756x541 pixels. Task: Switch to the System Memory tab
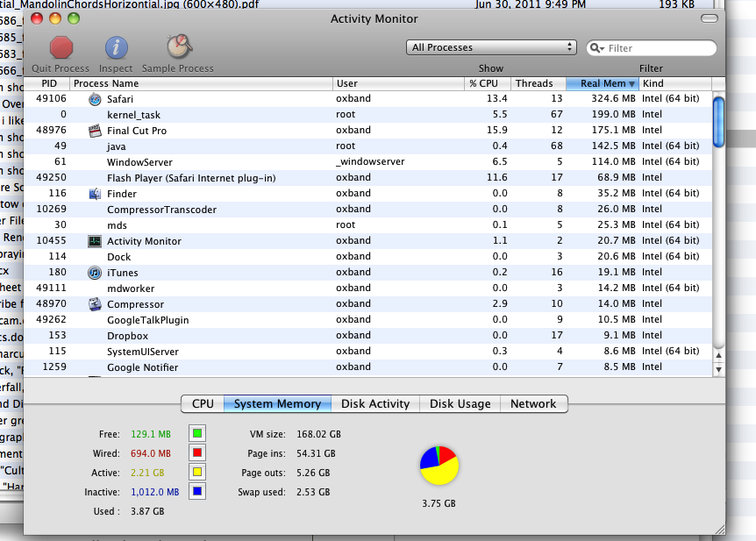pos(277,404)
